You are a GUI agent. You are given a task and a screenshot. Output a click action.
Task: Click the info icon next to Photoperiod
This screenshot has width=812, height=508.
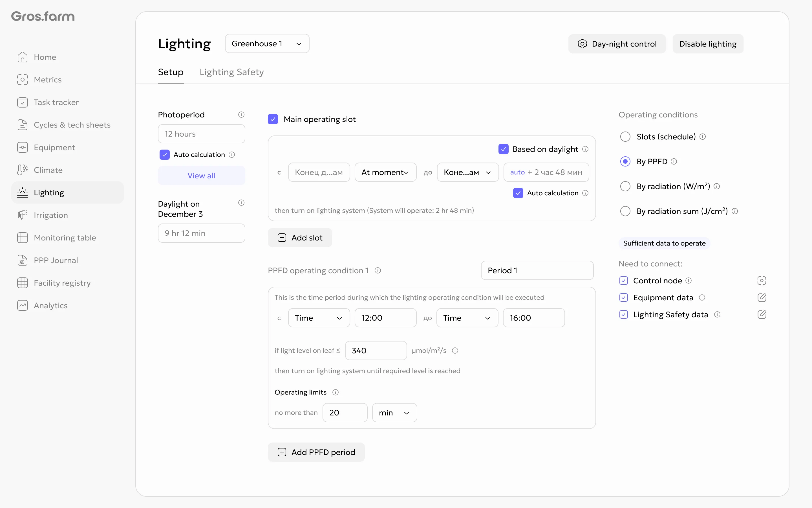point(241,115)
